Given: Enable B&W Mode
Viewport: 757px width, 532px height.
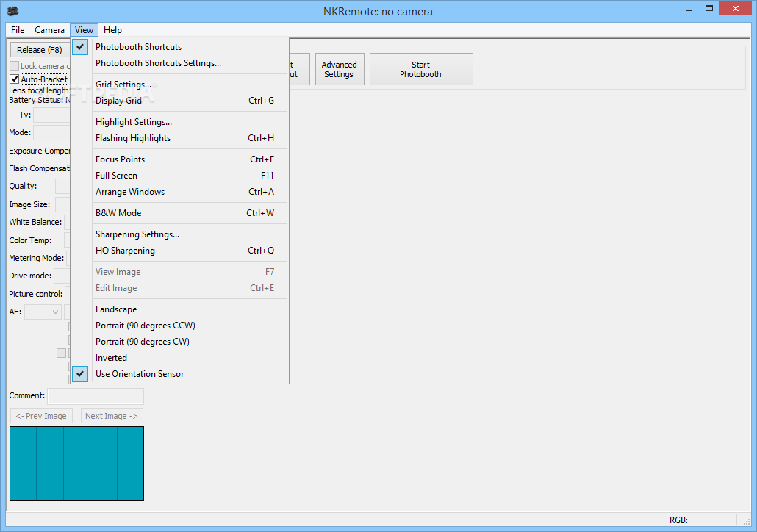Looking at the screenshot, I should coord(179,213).
